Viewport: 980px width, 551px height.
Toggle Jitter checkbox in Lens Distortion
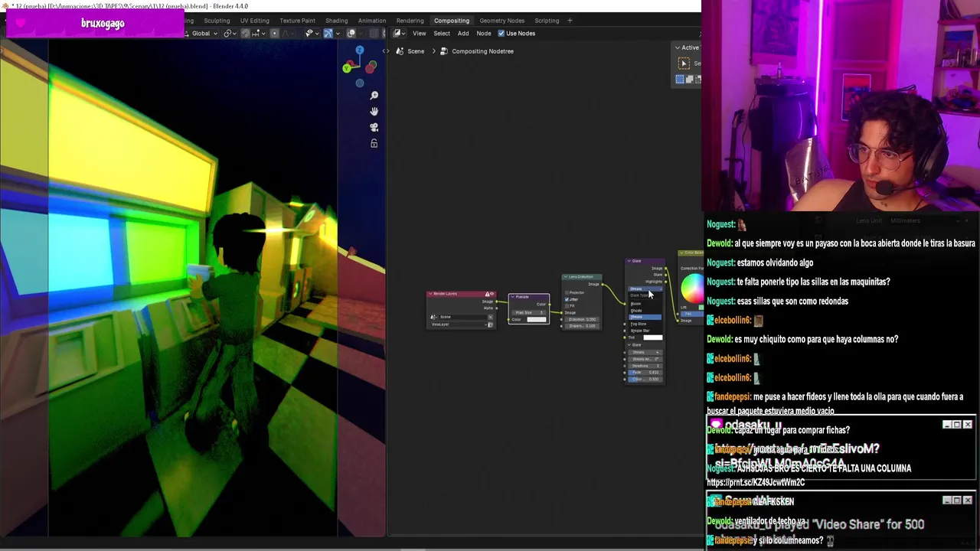567,299
